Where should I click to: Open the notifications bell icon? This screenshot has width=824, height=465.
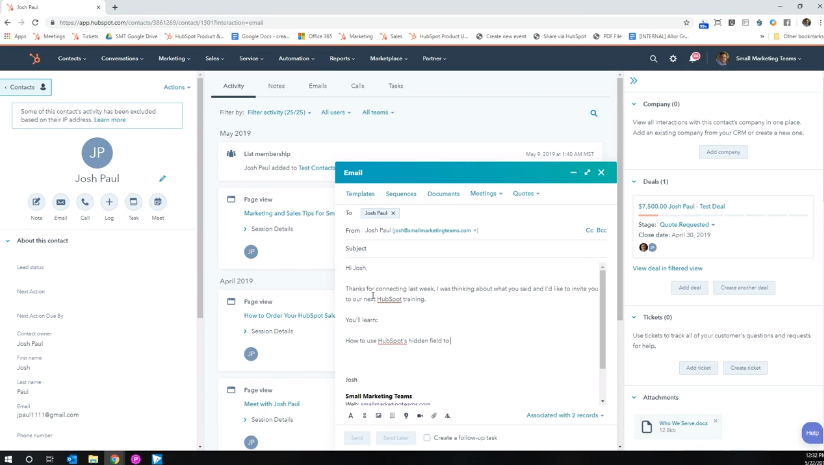pyautogui.click(x=694, y=58)
